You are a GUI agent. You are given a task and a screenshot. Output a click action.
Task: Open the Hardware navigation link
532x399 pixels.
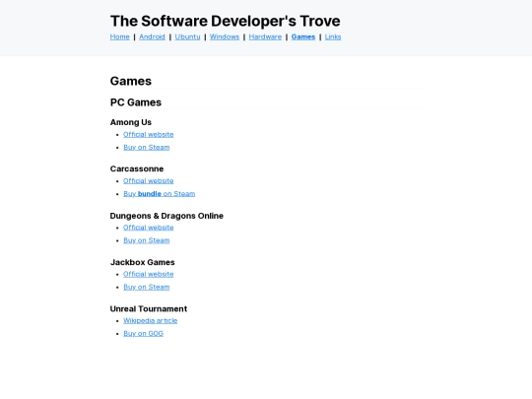pyautogui.click(x=265, y=36)
